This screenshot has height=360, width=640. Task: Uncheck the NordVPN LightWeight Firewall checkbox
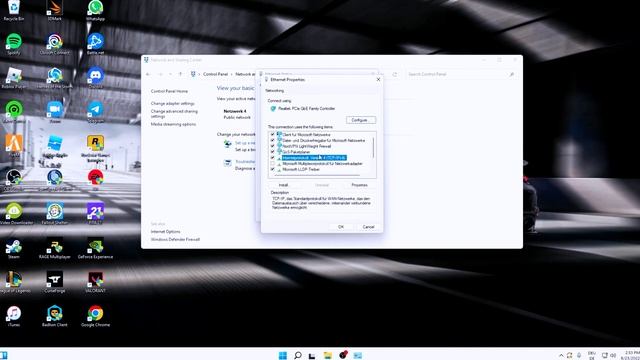pos(272,146)
